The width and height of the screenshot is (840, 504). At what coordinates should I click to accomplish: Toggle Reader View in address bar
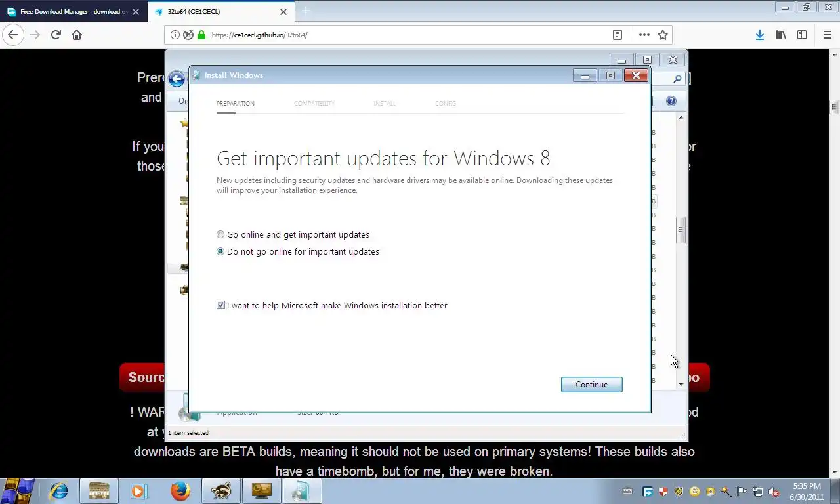coord(618,35)
